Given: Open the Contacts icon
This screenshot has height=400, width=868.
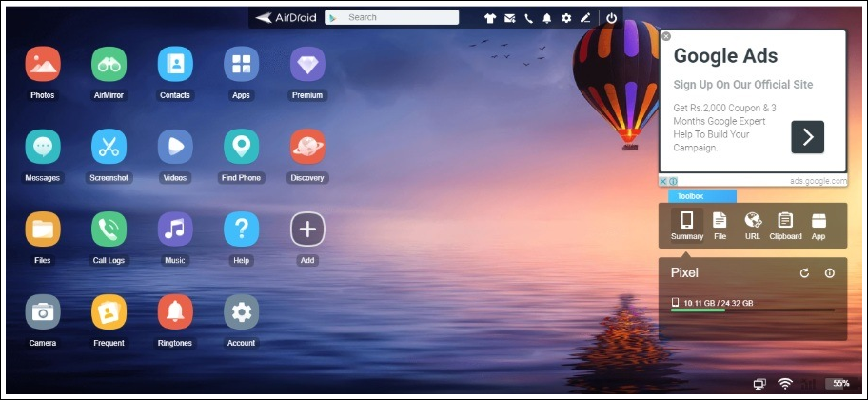Looking at the screenshot, I should 175,64.
